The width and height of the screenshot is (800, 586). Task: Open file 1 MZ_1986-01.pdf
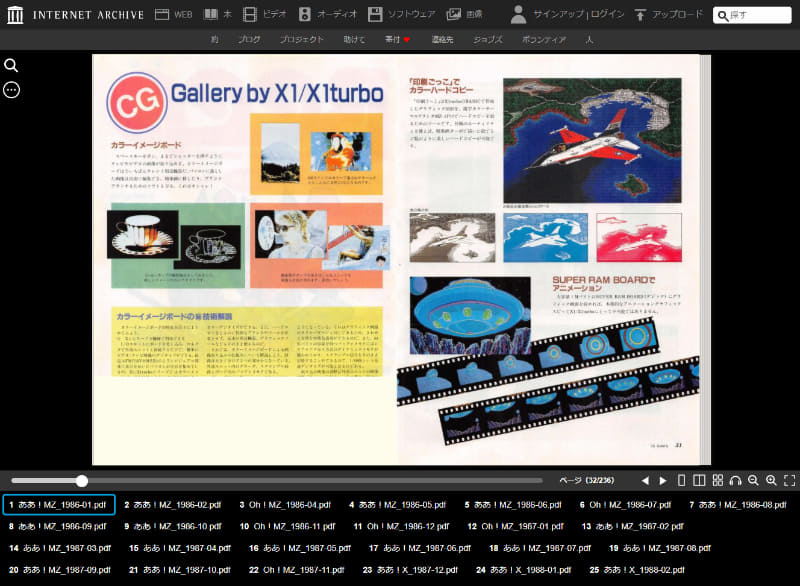point(59,505)
